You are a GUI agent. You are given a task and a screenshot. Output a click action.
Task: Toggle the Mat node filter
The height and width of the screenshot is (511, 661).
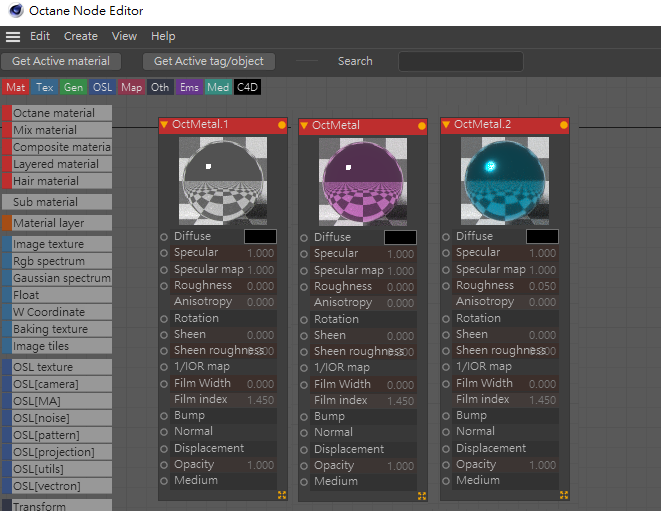pyautogui.click(x=16, y=87)
